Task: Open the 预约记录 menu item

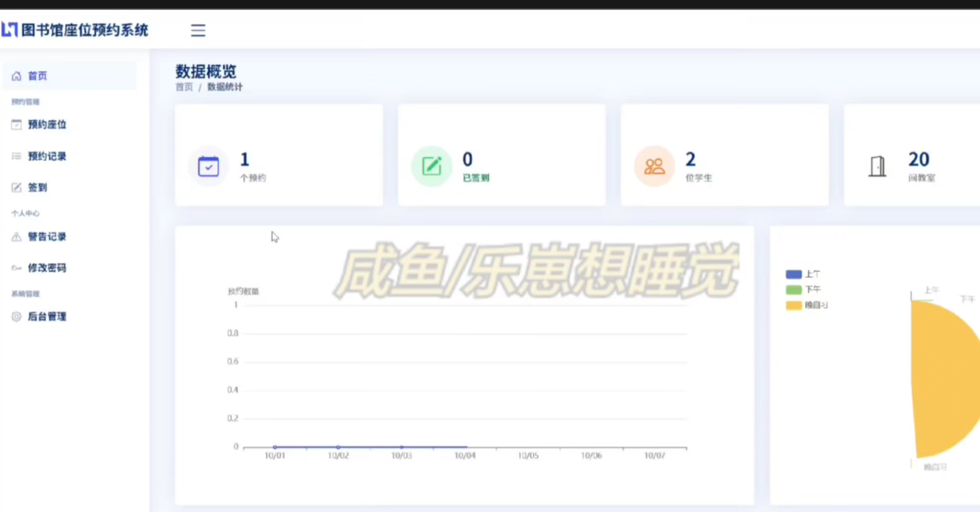Action: pyautogui.click(x=47, y=156)
